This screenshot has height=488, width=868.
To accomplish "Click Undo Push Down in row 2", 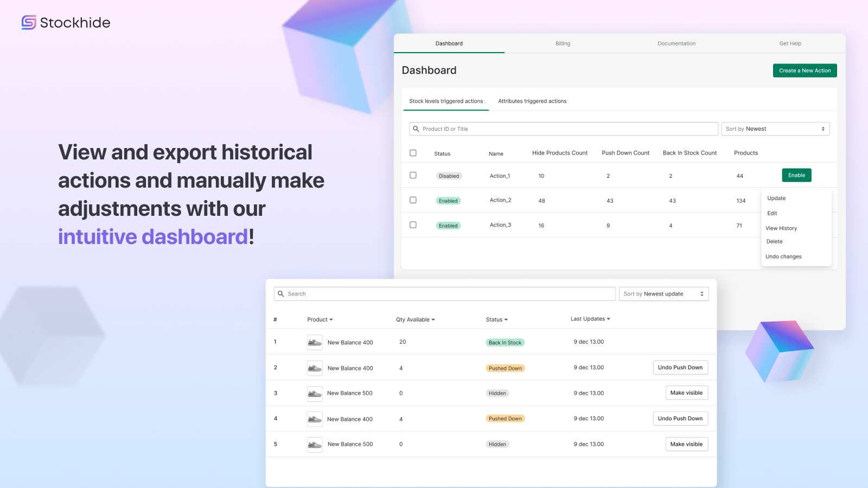I will 680,368.
